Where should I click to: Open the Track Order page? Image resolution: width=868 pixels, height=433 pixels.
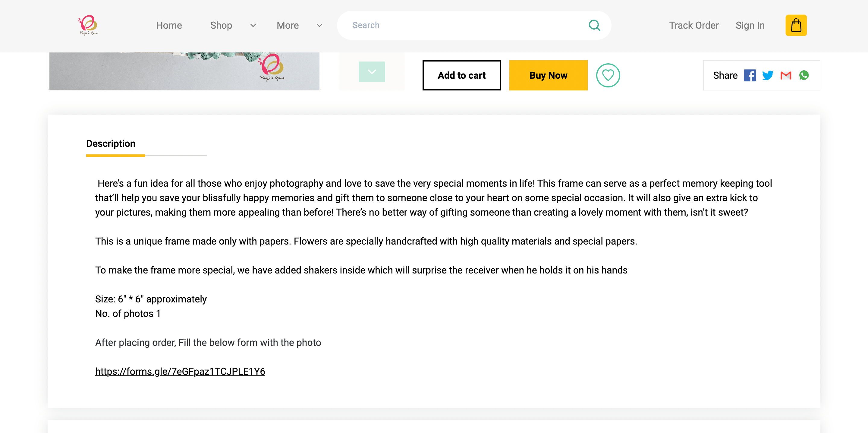[694, 25]
